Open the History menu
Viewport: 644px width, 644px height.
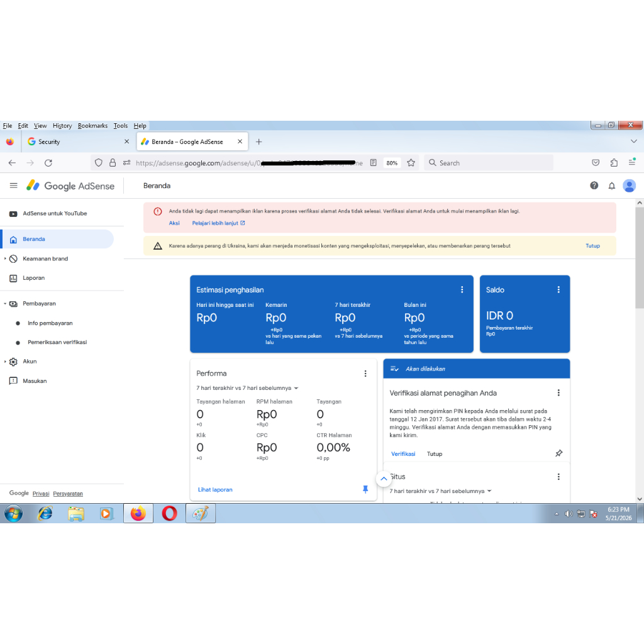click(62, 126)
